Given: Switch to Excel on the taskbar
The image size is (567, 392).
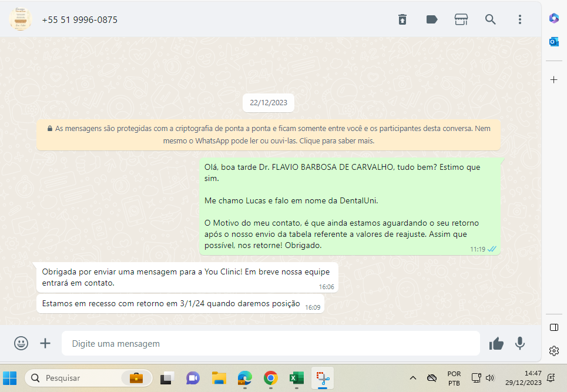Looking at the screenshot, I should pyautogui.click(x=297, y=378).
